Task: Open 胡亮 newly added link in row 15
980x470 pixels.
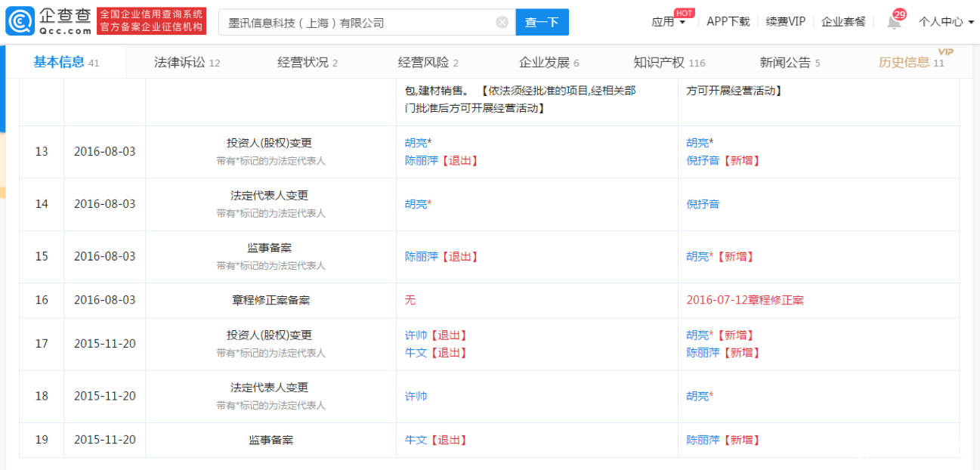Action: (697, 257)
